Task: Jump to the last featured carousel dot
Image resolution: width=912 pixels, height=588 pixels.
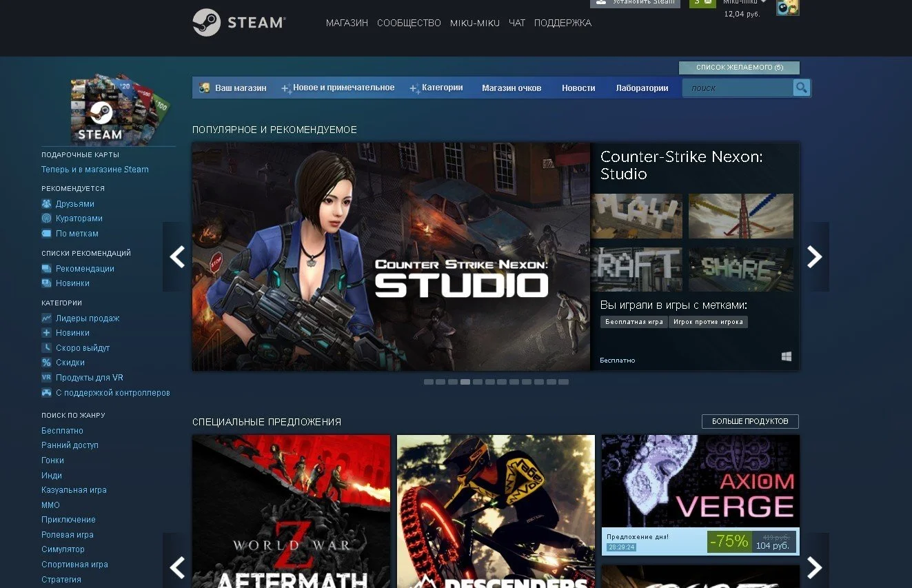Action: [564, 382]
